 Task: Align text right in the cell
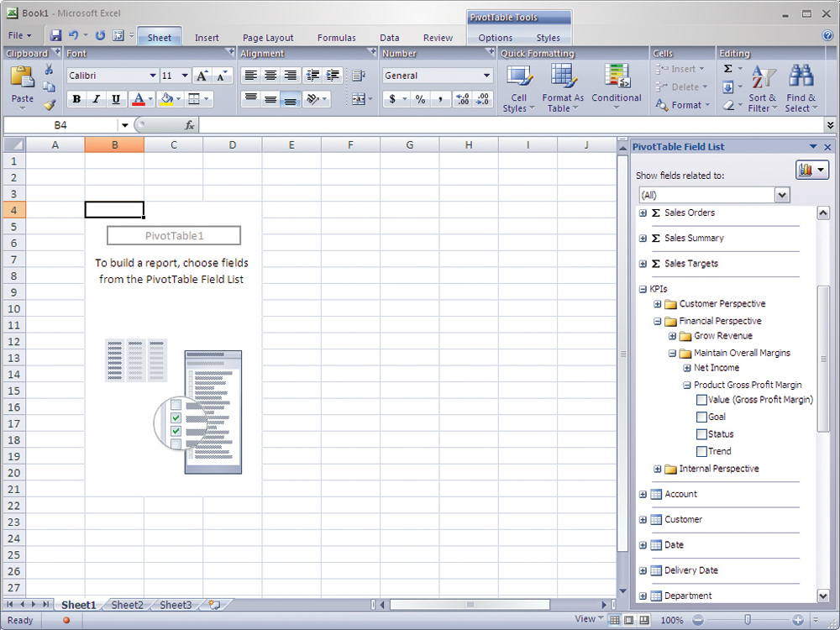(290, 76)
